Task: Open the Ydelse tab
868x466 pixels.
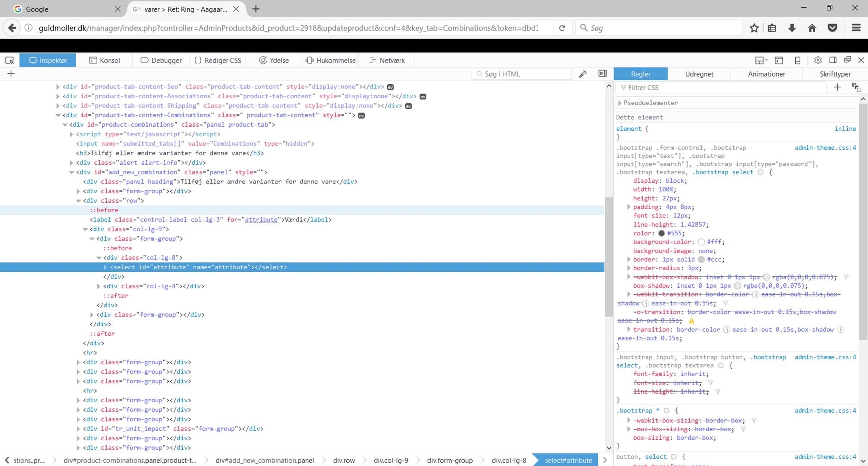Action: pyautogui.click(x=274, y=60)
